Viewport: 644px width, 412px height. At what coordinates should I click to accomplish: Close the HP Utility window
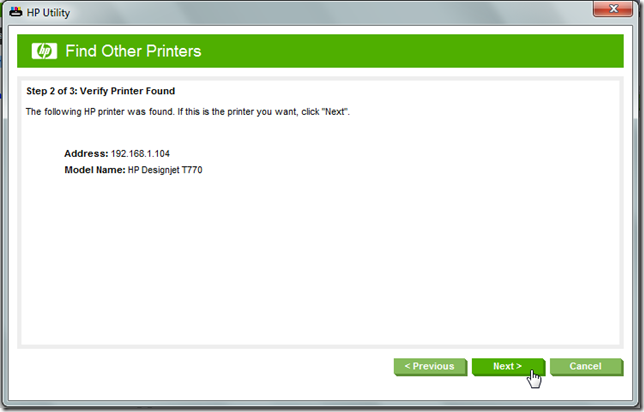tap(613, 8)
